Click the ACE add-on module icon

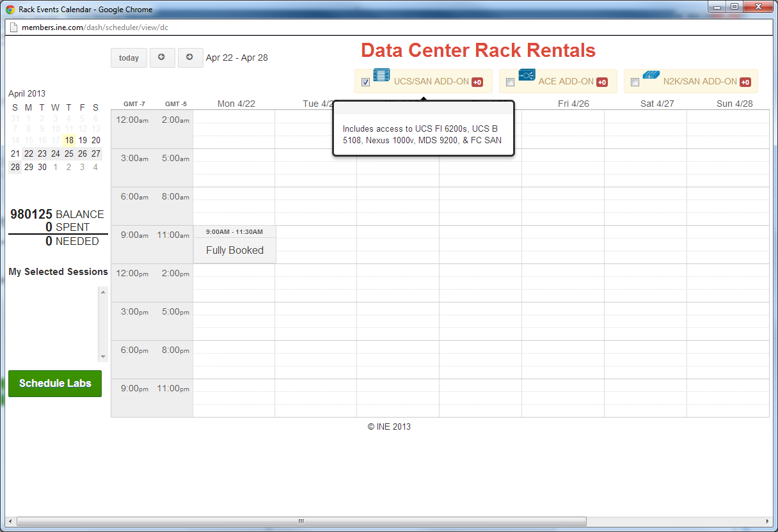pyautogui.click(x=527, y=74)
